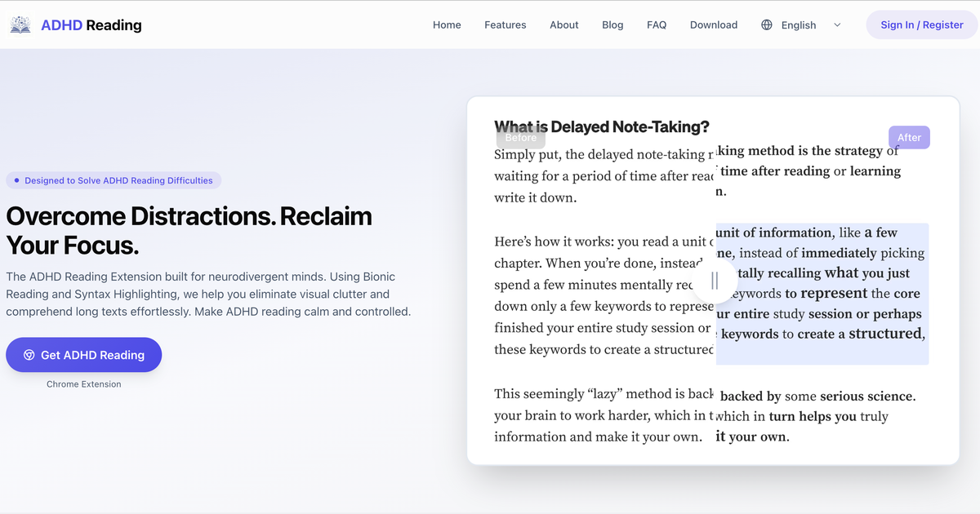Switch the site language from English
The image size is (980, 514).
(x=799, y=24)
